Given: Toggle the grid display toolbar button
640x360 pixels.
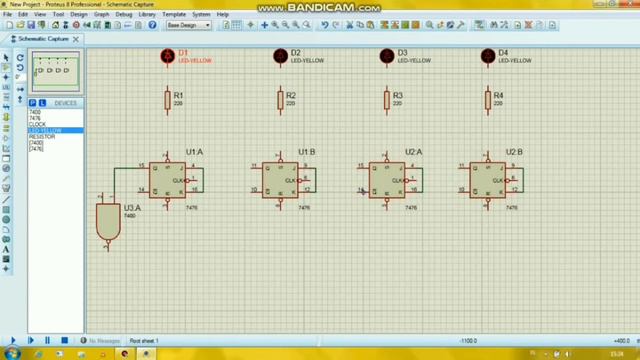Looking at the screenshot, I should 236,25.
